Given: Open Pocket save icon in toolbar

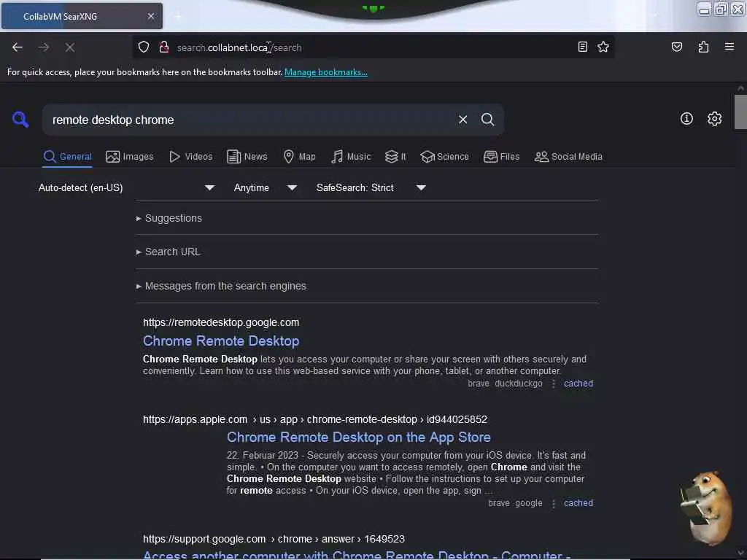Looking at the screenshot, I should point(676,47).
